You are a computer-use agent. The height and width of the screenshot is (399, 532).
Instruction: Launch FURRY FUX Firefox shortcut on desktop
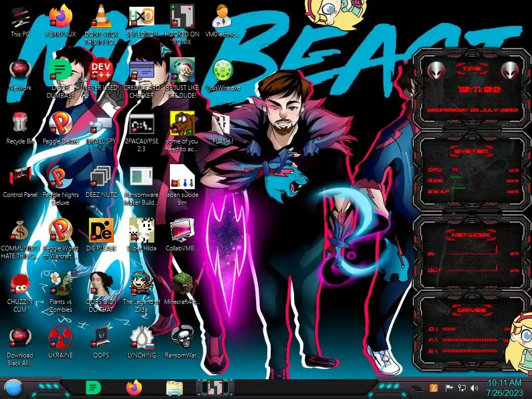pos(60,21)
